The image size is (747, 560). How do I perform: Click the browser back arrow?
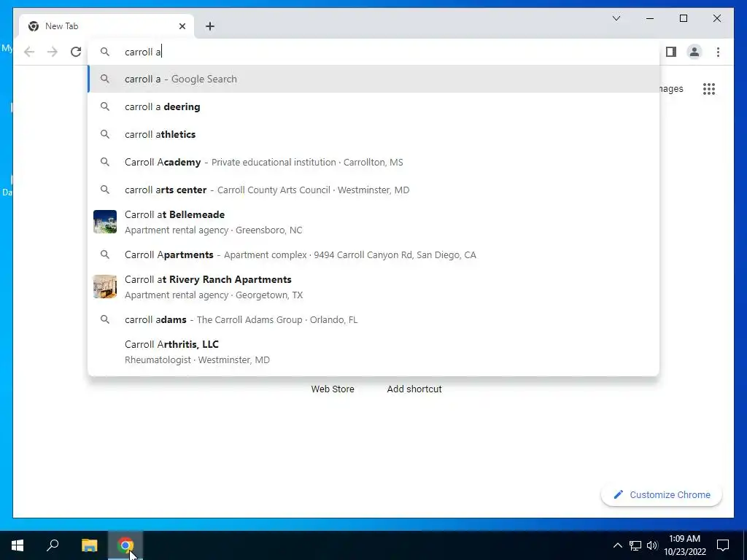[x=29, y=52]
